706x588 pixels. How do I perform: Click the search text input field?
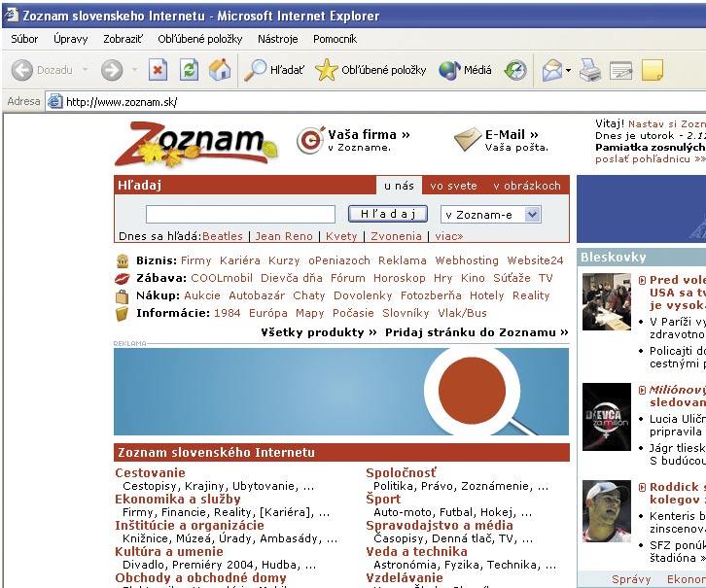pos(240,214)
